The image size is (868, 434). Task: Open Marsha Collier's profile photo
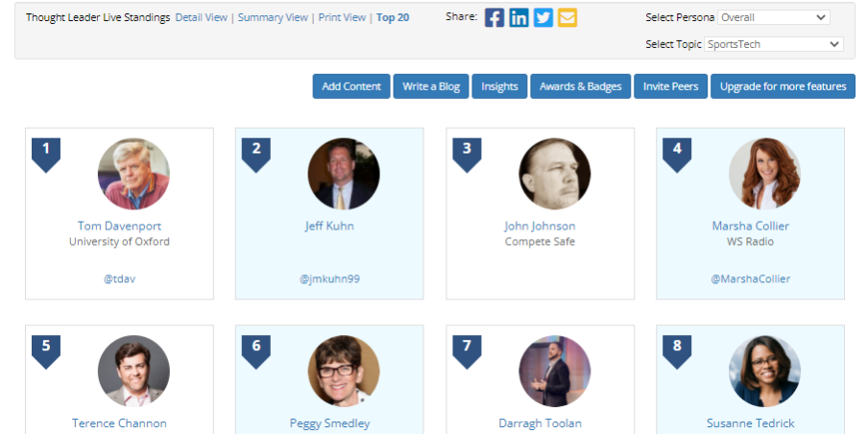click(764, 174)
